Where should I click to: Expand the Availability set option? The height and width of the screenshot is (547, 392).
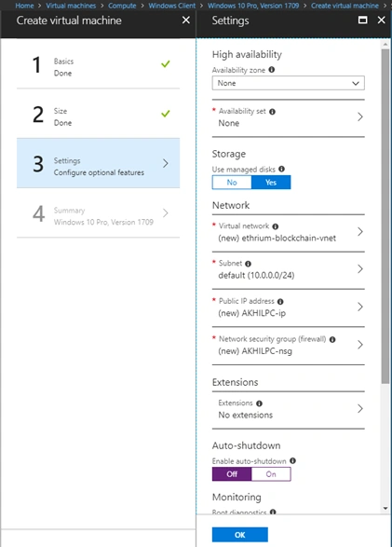(288, 117)
